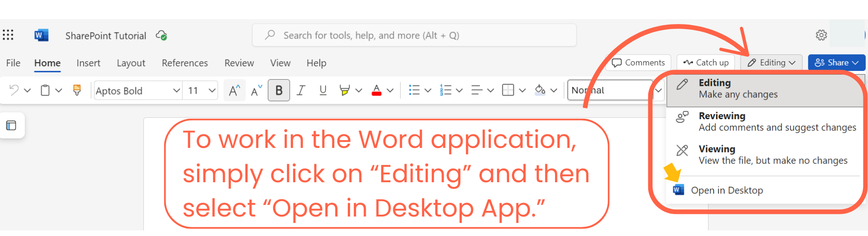
Task: Click the Comments button
Action: pyautogui.click(x=638, y=63)
